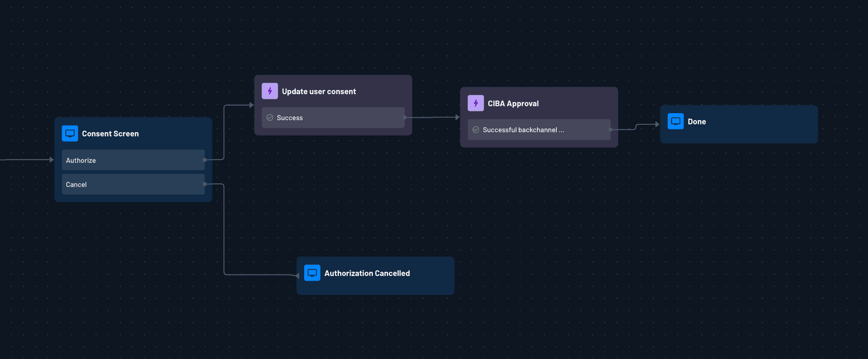The width and height of the screenshot is (868, 359).
Task: Click the Consent Screen title
Action: pyautogui.click(x=110, y=134)
